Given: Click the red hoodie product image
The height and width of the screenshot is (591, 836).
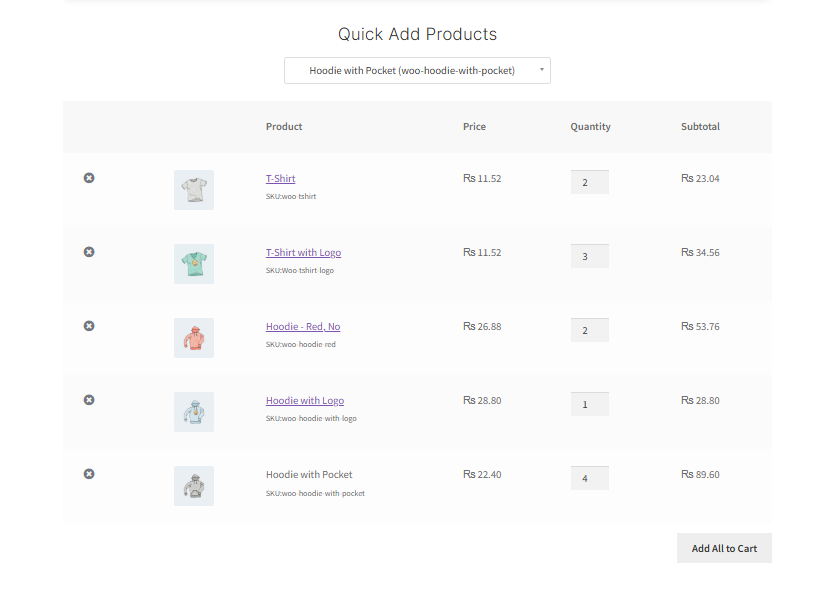Looking at the screenshot, I should [x=193, y=337].
